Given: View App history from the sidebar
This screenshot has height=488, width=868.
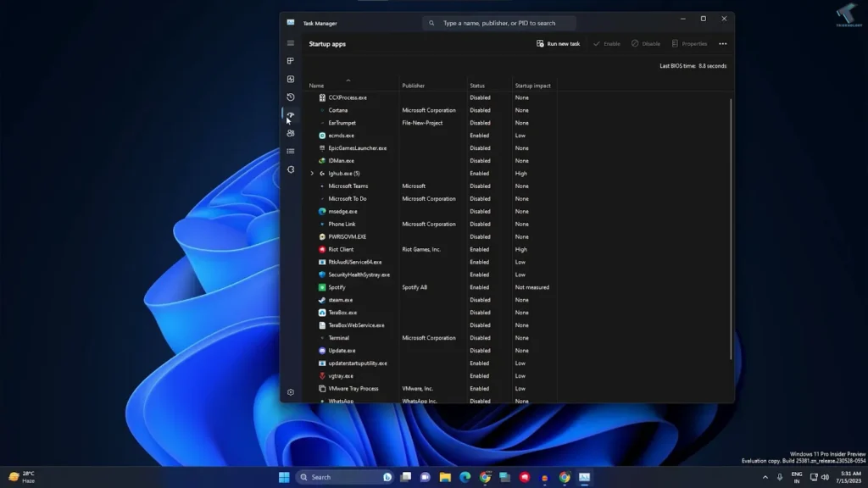Looking at the screenshot, I should (x=291, y=97).
